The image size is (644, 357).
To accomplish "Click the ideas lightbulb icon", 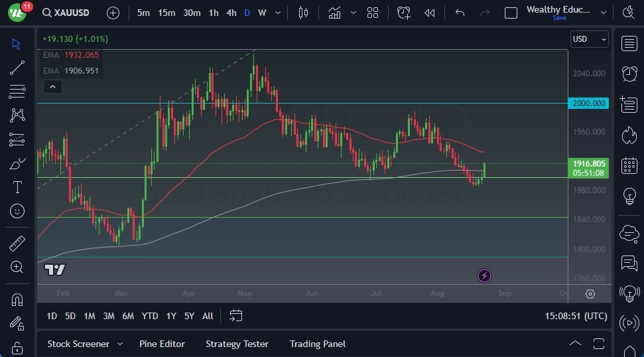I will [x=629, y=196].
